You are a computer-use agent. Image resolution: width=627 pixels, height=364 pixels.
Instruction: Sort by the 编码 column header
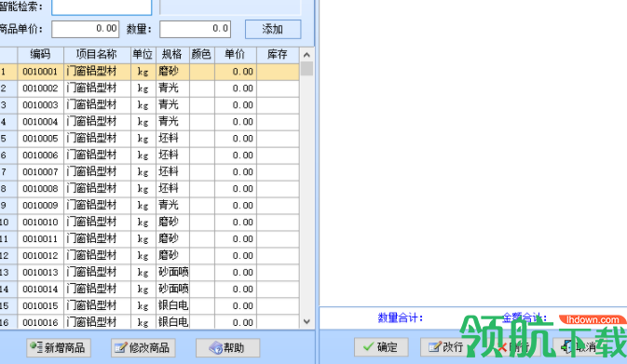[40, 54]
